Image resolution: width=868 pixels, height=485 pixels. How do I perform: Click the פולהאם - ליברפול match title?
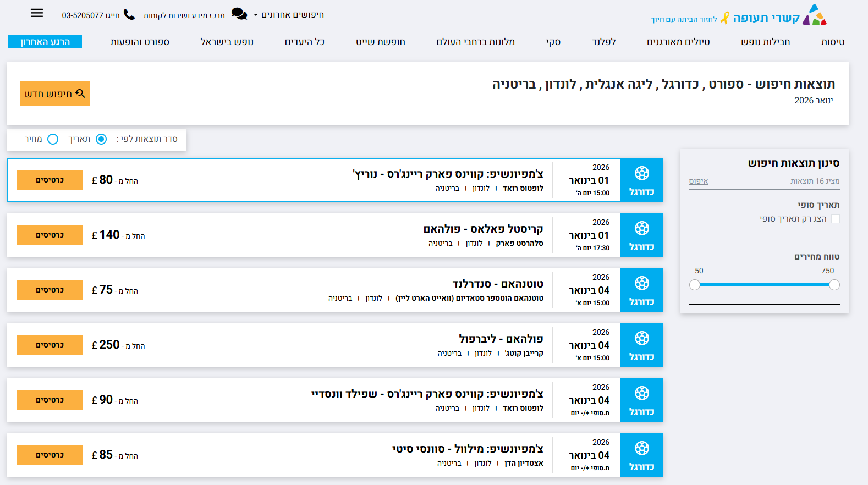(x=501, y=339)
